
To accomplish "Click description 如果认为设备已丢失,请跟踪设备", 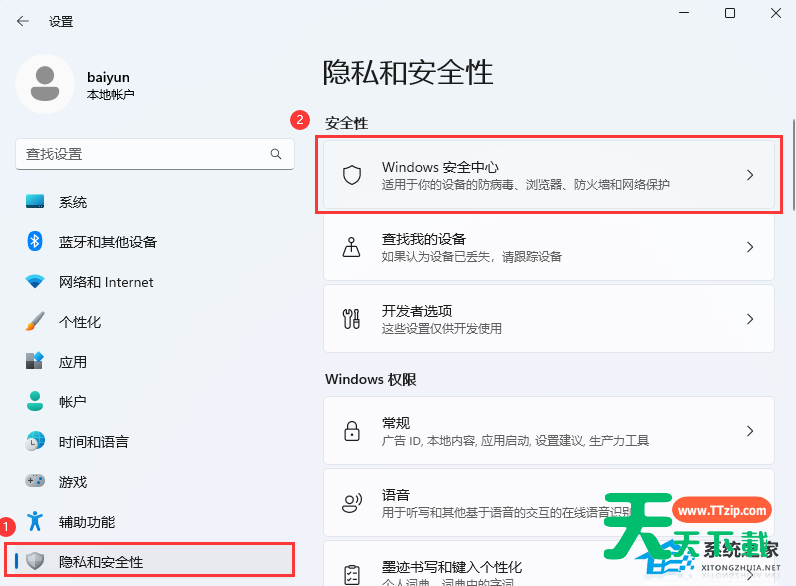I will point(472,256).
